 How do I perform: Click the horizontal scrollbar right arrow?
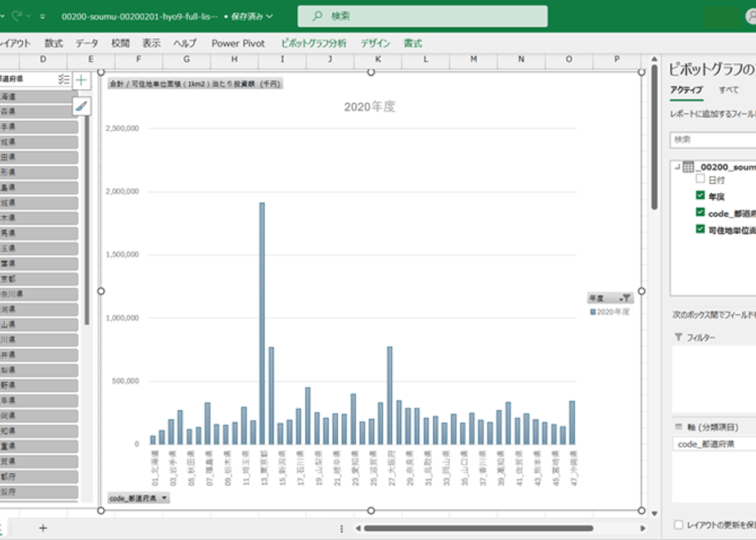[643, 529]
